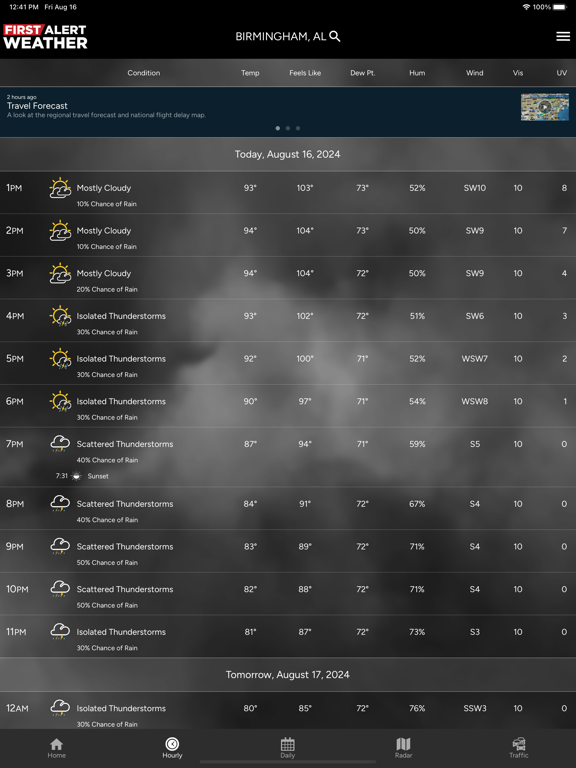Tap the 7PM scattered thunderstorms icon
Viewport: 576px width, 768px height.
pyautogui.click(x=60, y=444)
